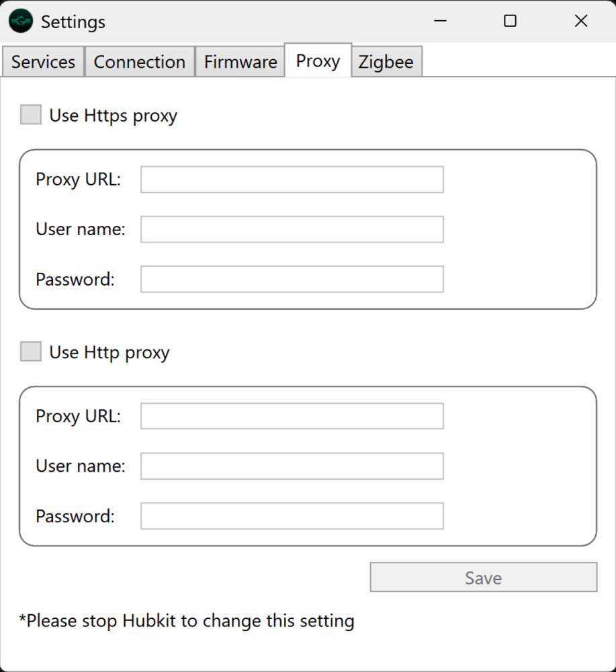This screenshot has height=672, width=616.
Task: Select the Firmware tab
Action: (239, 61)
